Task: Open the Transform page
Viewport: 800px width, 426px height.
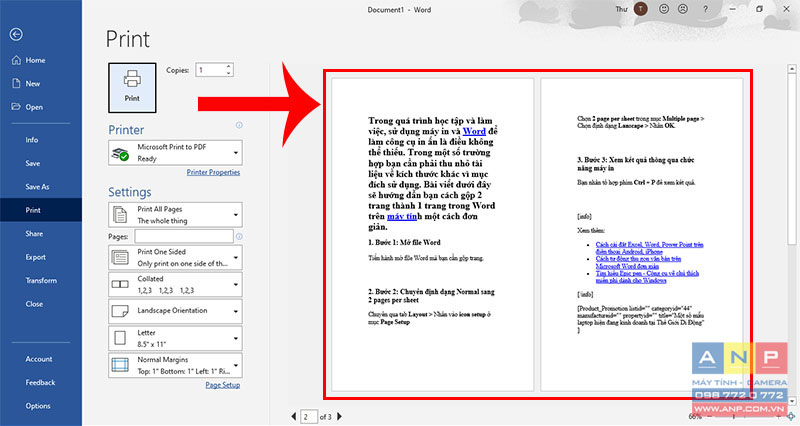Action: click(x=41, y=281)
